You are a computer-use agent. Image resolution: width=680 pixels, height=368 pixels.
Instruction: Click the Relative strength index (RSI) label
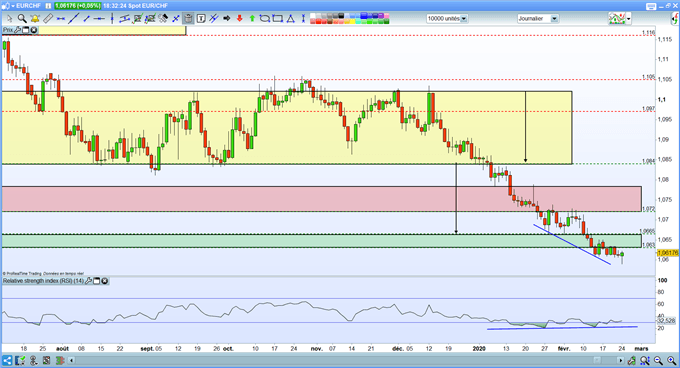click(x=43, y=281)
